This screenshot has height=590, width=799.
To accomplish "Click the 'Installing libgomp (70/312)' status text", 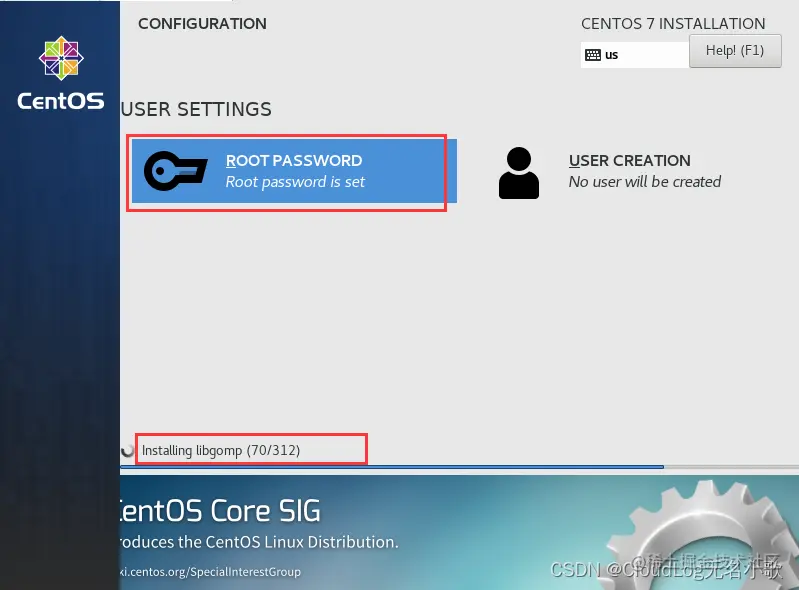I will [221, 450].
